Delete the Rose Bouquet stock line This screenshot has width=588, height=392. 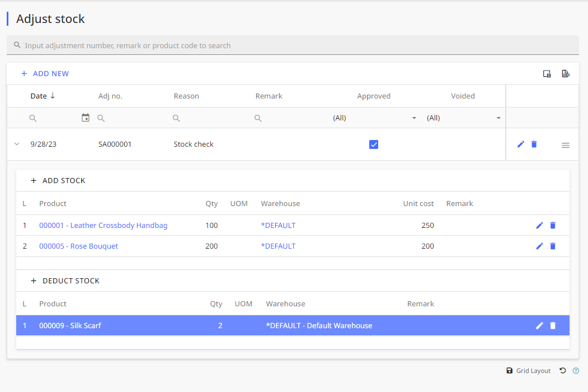[x=553, y=246]
